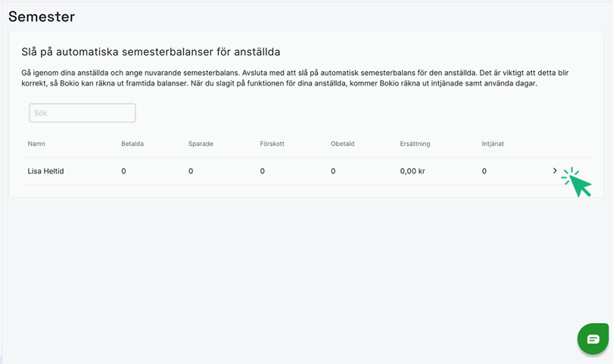Open employee Lisa Heltid
The height and width of the screenshot is (364, 613).
click(x=45, y=171)
